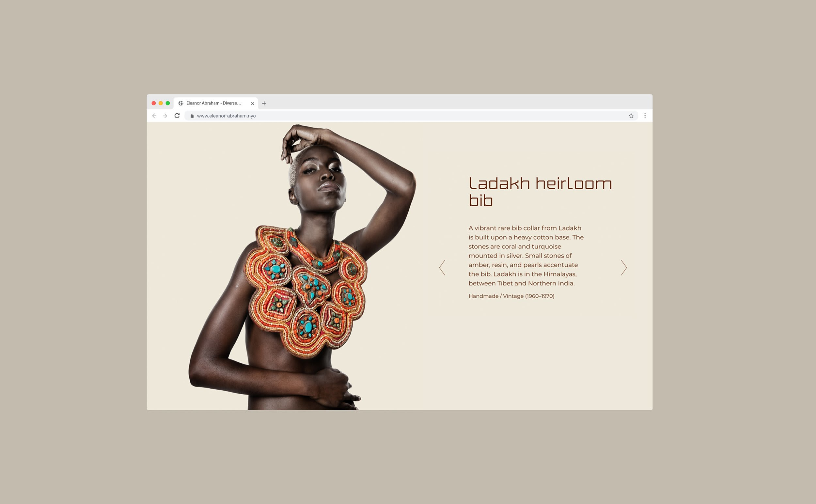Click the browser forward arrow

(165, 116)
